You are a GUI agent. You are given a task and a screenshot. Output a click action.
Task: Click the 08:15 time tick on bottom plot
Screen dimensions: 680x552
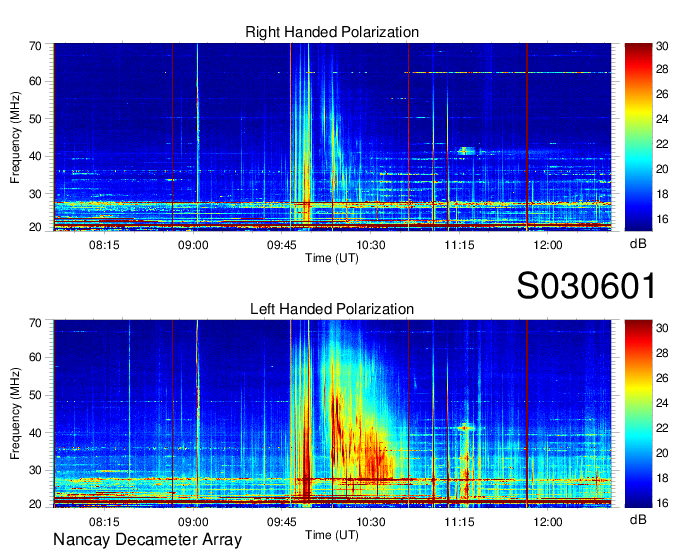click(104, 522)
